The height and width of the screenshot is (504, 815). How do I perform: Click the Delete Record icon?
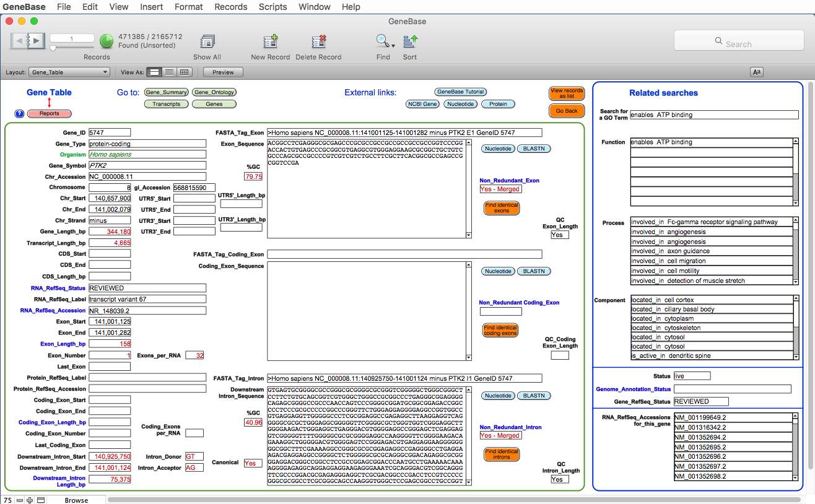pos(318,41)
